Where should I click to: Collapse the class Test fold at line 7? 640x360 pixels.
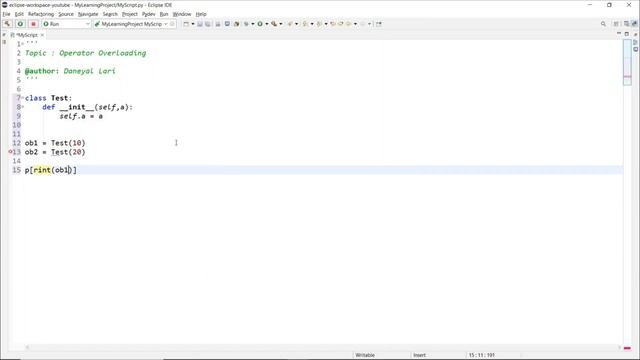22,98
